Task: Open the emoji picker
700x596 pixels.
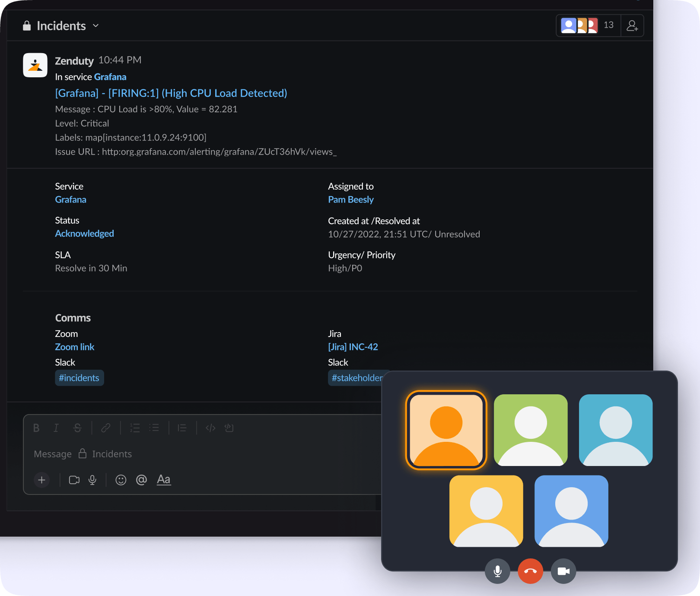Action: point(121,480)
